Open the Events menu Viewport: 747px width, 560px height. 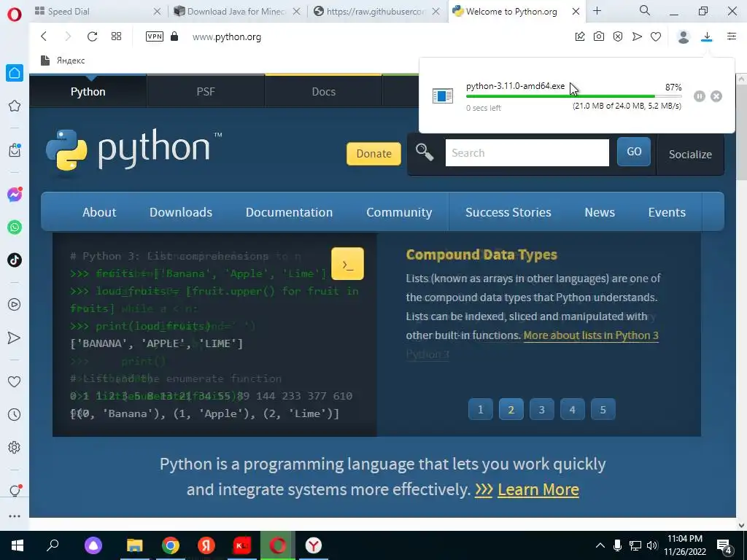667,212
